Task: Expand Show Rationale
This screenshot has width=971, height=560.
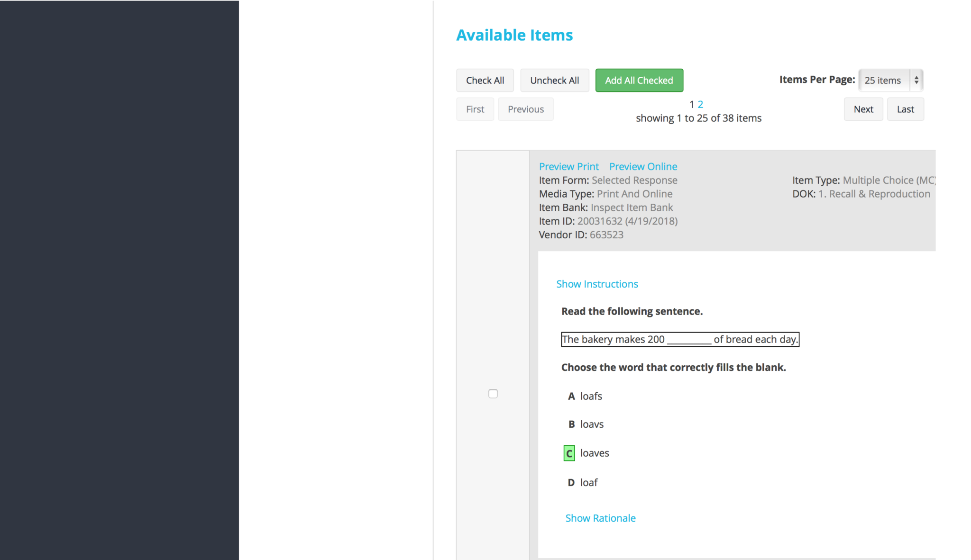Action: tap(600, 518)
